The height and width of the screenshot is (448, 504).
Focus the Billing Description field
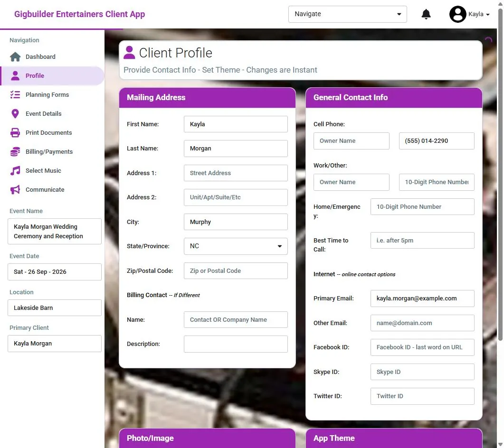pyautogui.click(x=236, y=344)
